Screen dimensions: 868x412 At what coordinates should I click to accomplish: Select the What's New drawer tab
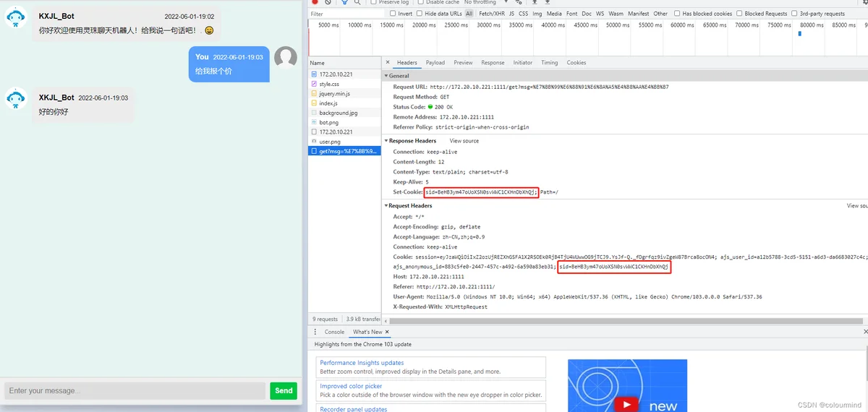[x=367, y=332]
